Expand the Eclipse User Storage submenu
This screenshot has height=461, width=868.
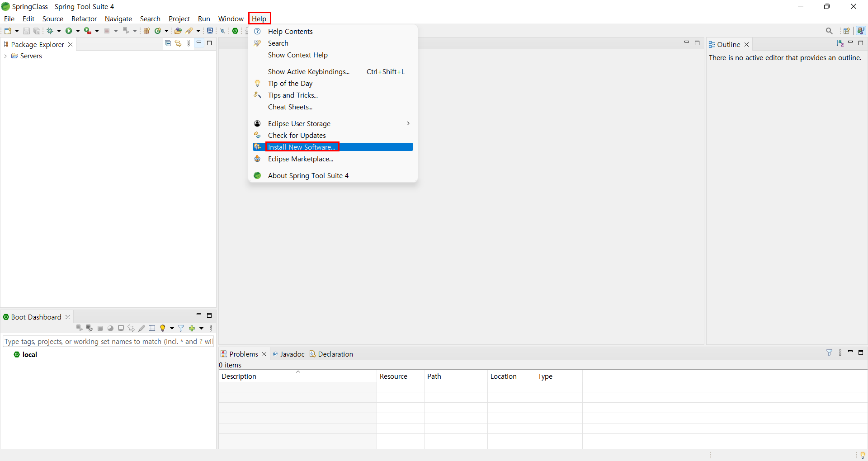click(333, 123)
